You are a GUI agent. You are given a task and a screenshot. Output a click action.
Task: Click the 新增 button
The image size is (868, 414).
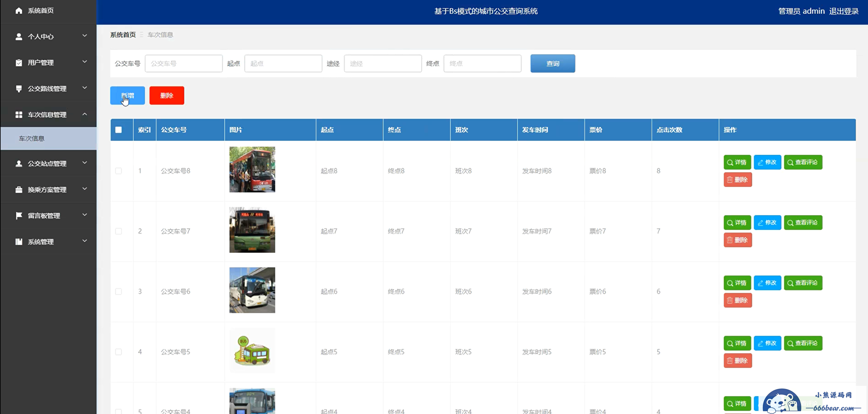pyautogui.click(x=127, y=95)
